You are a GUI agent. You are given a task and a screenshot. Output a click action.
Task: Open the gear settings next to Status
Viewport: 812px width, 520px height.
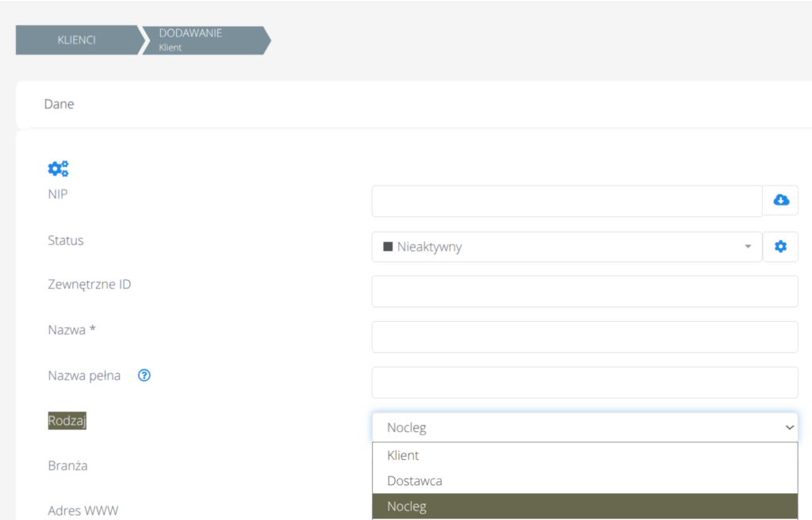pos(780,247)
